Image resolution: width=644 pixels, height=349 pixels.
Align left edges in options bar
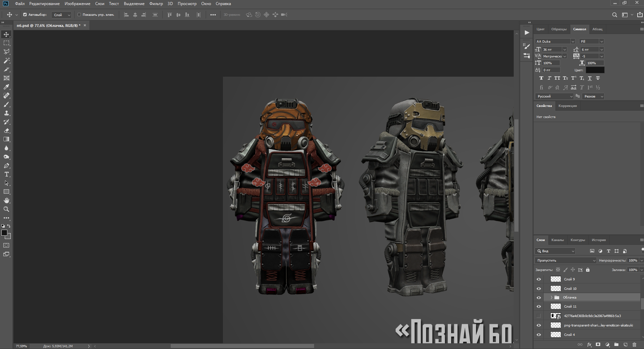(126, 15)
